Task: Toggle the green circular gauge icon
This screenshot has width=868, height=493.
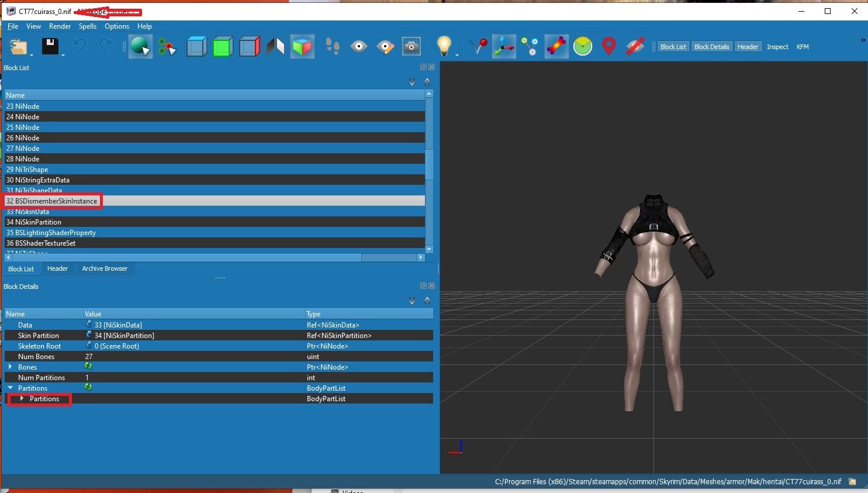Action: [583, 47]
